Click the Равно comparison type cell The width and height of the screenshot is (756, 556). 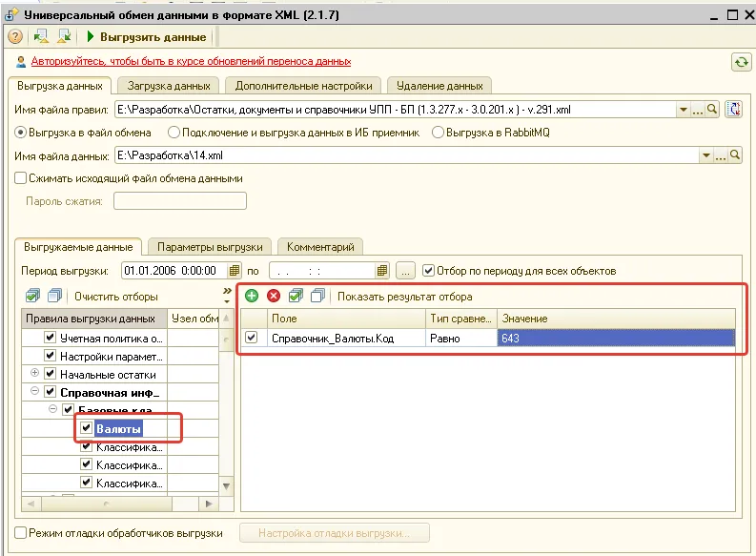coord(460,338)
